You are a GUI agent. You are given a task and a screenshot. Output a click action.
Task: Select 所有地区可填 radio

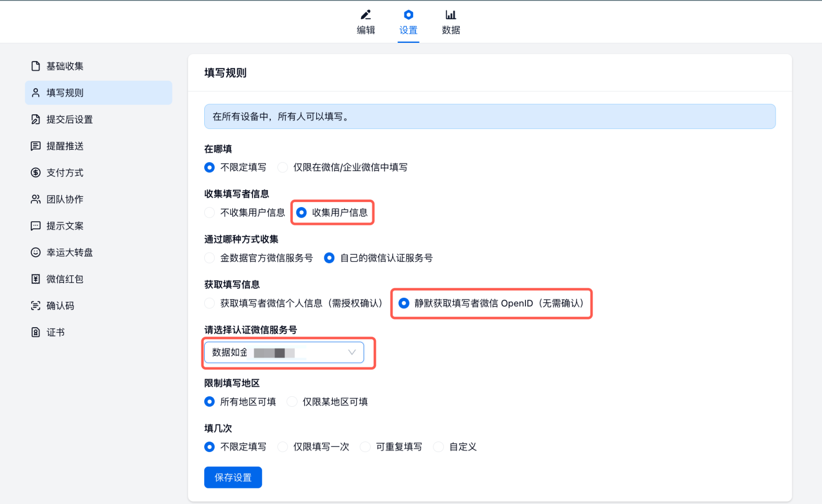[x=209, y=402]
